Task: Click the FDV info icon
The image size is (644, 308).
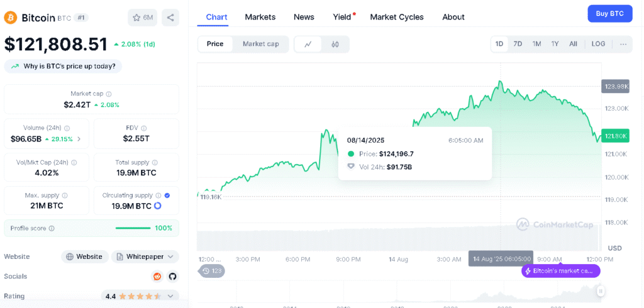Action: click(x=144, y=128)
